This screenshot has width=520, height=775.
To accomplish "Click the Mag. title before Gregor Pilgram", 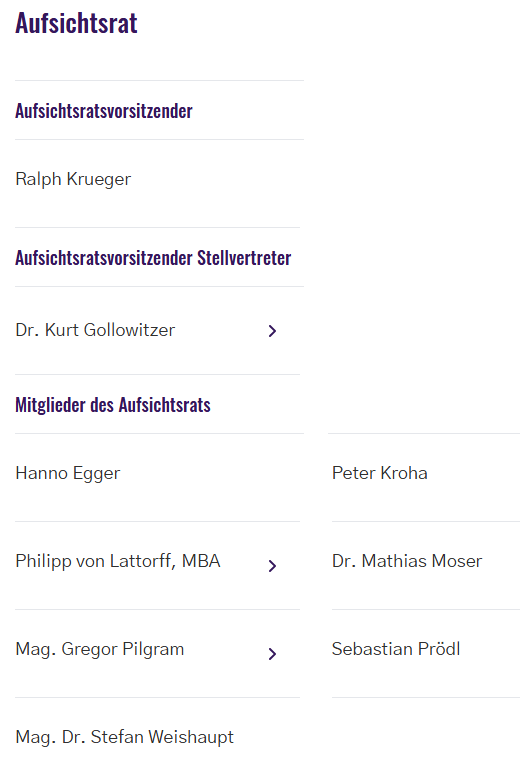I will click(36, 649).
